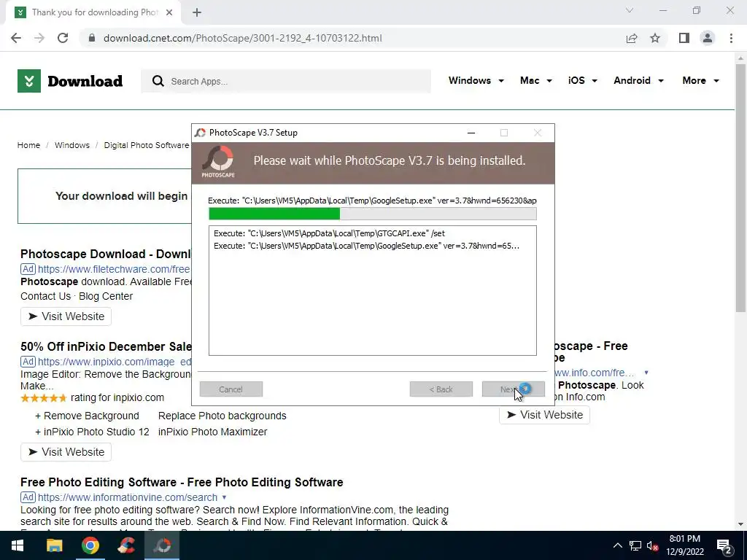The image size is (747, 560).
Task: Click Replace Photo backgrounds sitelink
Action: [222, 416]
